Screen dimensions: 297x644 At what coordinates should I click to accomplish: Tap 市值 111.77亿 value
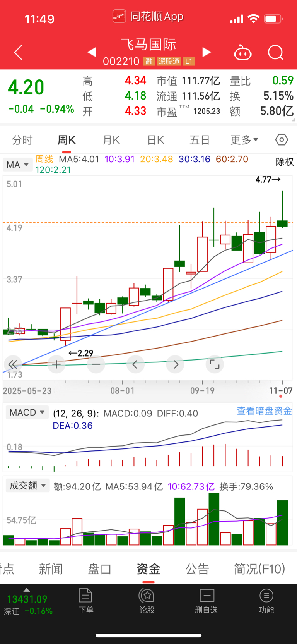pyautogui.click(x=201, y=81)
